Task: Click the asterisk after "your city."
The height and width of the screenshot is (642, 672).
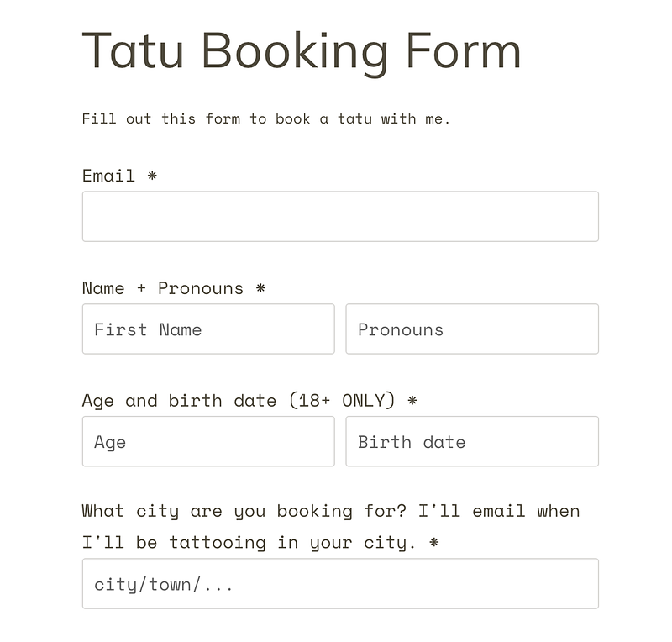Action: click(433, 543)
